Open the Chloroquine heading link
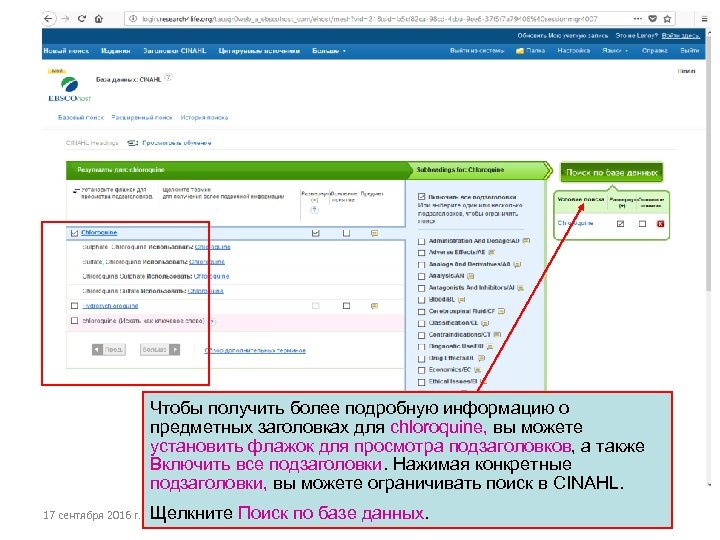 click(x=99, y=233)
